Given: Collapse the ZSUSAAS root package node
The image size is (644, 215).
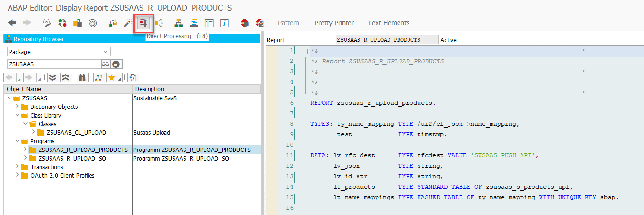Looking at the screenshot, I should tap(10, 98).
